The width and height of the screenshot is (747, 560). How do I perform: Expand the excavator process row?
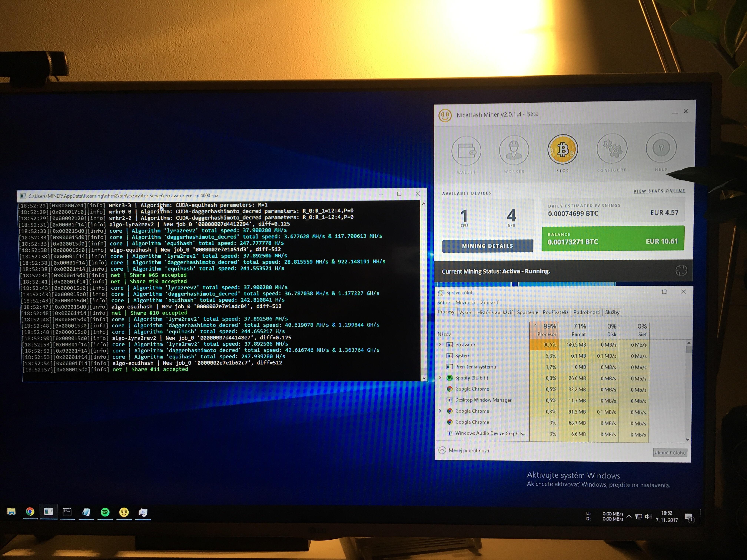pyautogui.click(x=440, y=345)
